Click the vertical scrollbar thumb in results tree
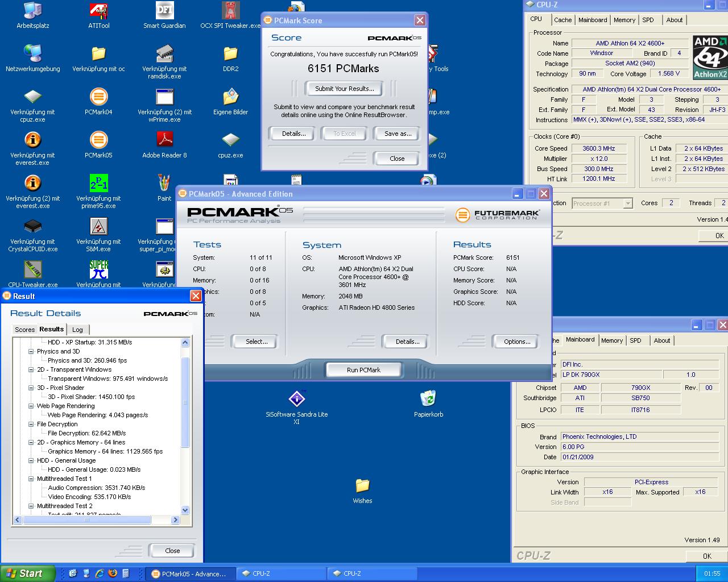728x582 pixels. (185, 402)
